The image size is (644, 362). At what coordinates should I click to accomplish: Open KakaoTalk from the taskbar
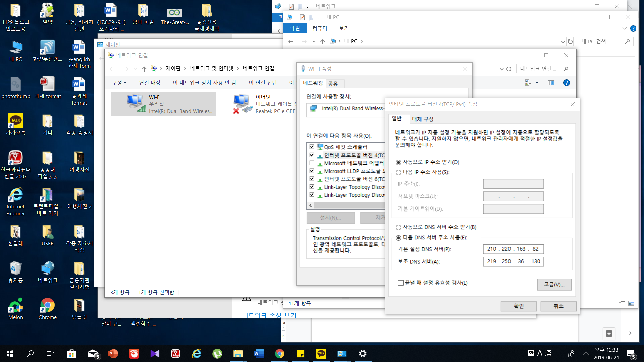pos(321,353)
